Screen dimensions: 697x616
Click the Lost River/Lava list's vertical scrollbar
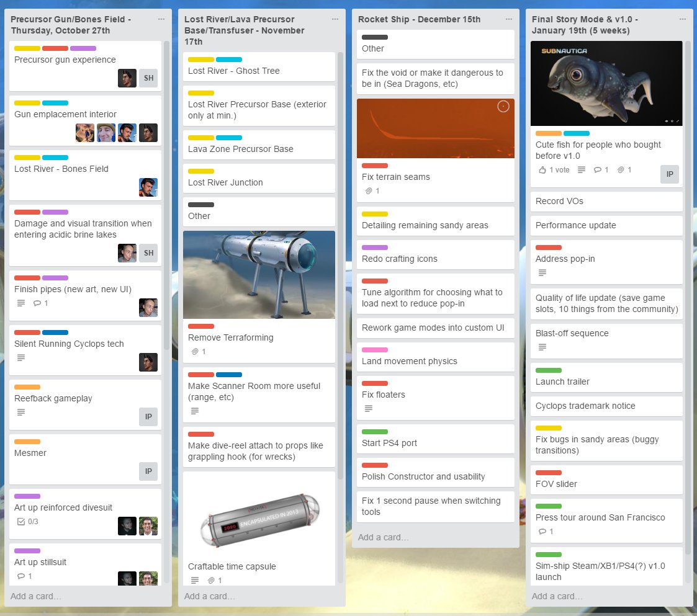tap(341, 266)
